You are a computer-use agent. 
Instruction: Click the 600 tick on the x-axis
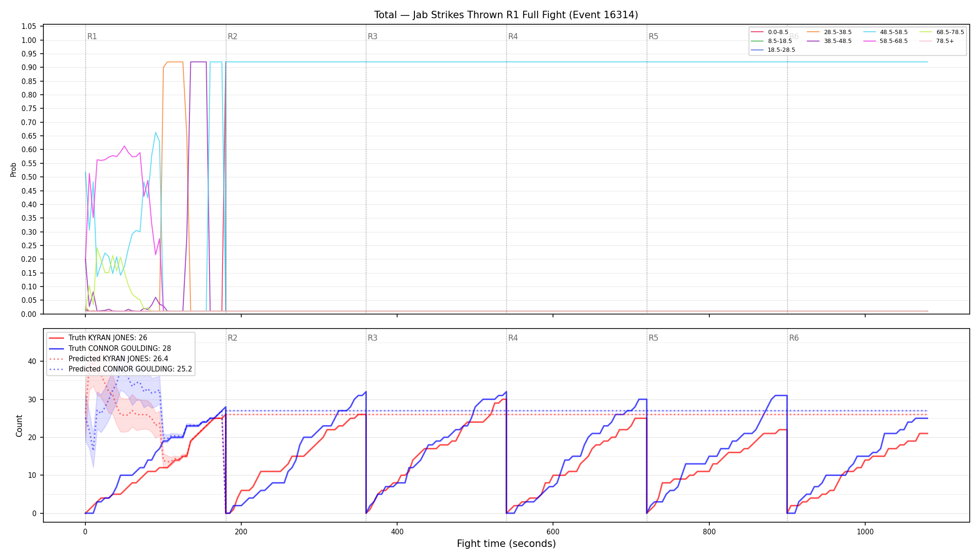click(553, 532)
